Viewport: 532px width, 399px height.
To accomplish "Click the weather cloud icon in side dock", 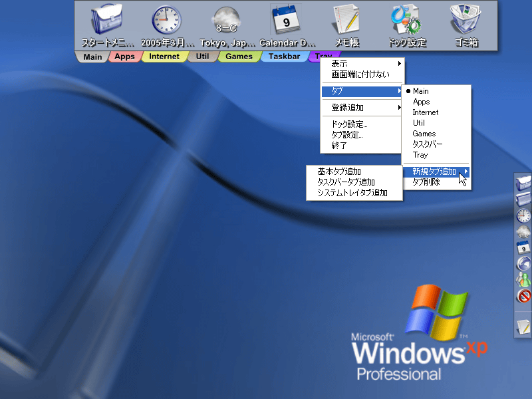I will [523, 231].
